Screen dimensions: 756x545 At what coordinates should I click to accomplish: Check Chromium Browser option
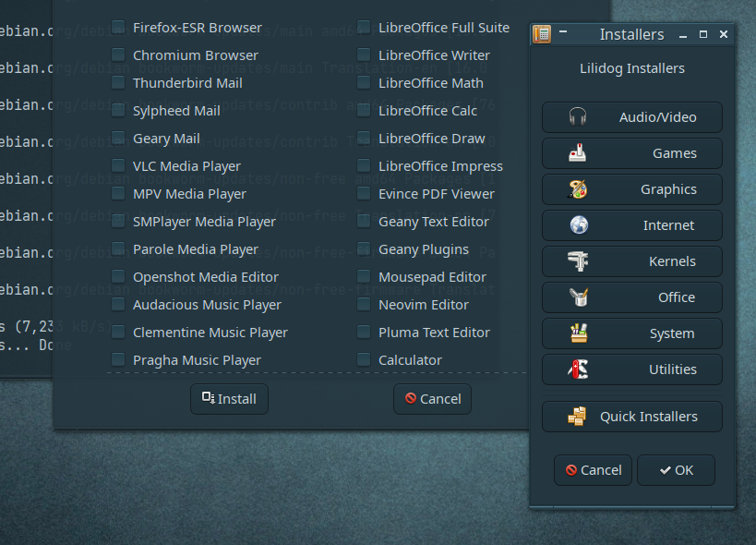pos(118,54)
